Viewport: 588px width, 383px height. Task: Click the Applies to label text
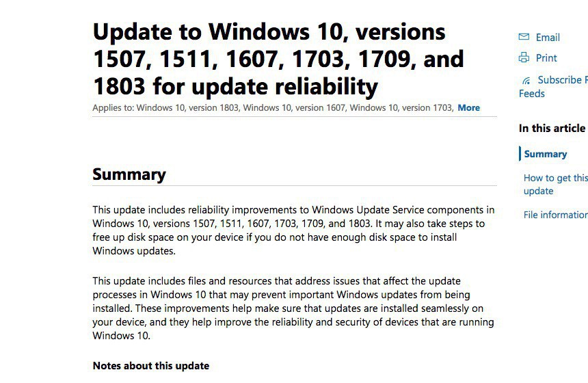point(113,107)
